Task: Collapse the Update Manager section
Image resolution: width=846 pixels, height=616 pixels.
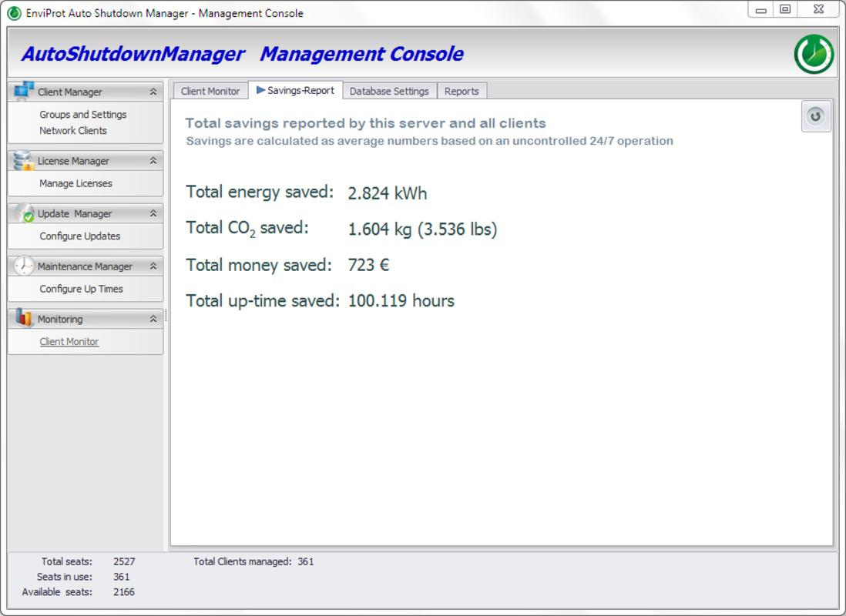Action: click(153, 213)
